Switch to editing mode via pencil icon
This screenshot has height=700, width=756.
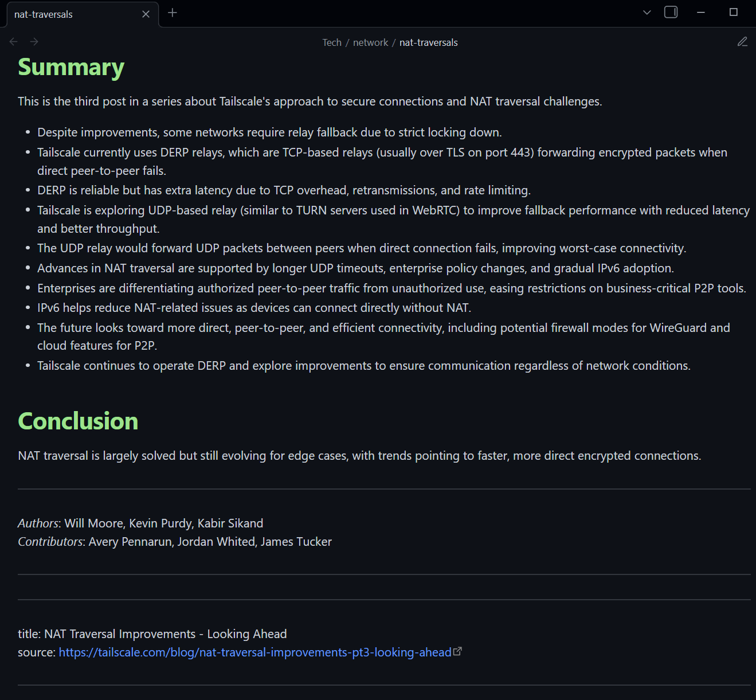[742, 42]
